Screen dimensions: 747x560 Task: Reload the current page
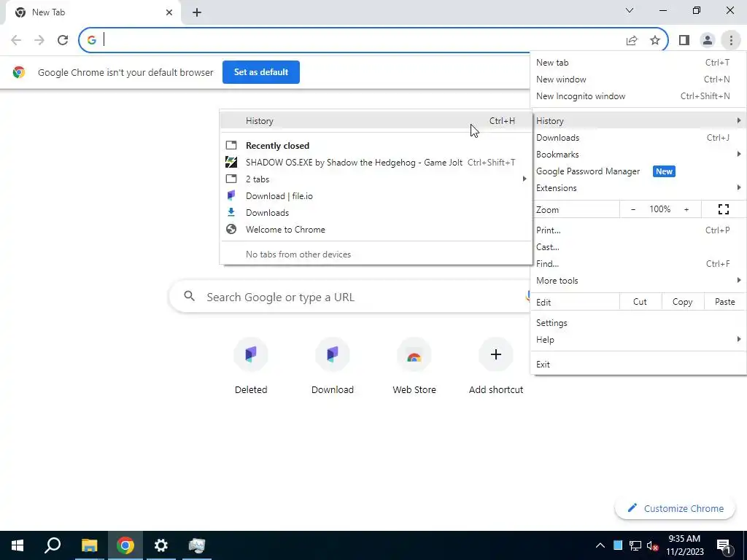click(x=63, y=40)
